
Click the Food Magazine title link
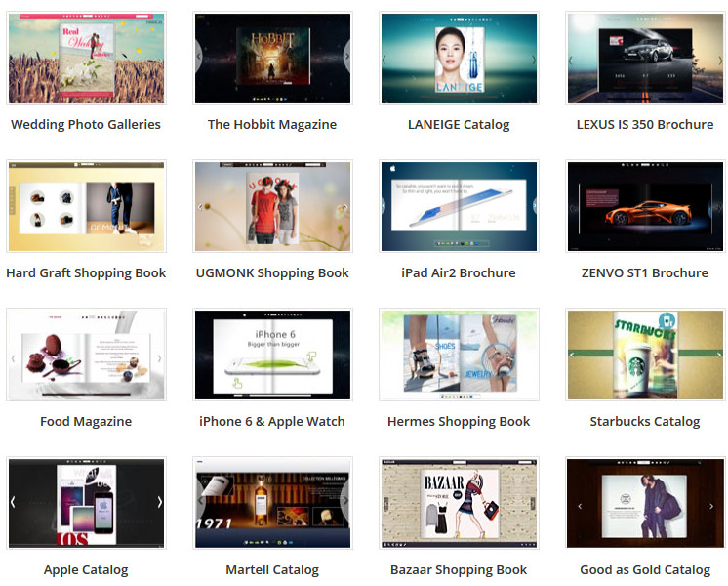86,422
